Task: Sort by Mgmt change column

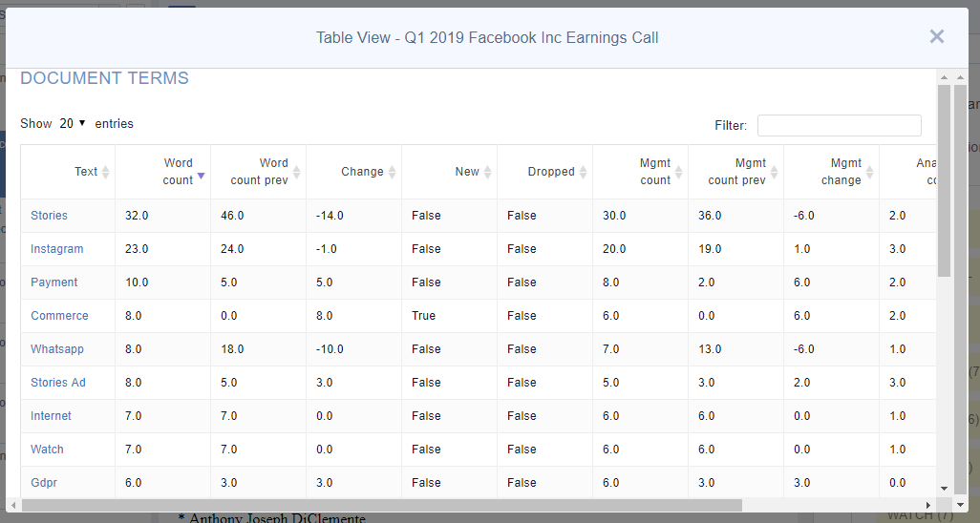Action: click(831, 172)
